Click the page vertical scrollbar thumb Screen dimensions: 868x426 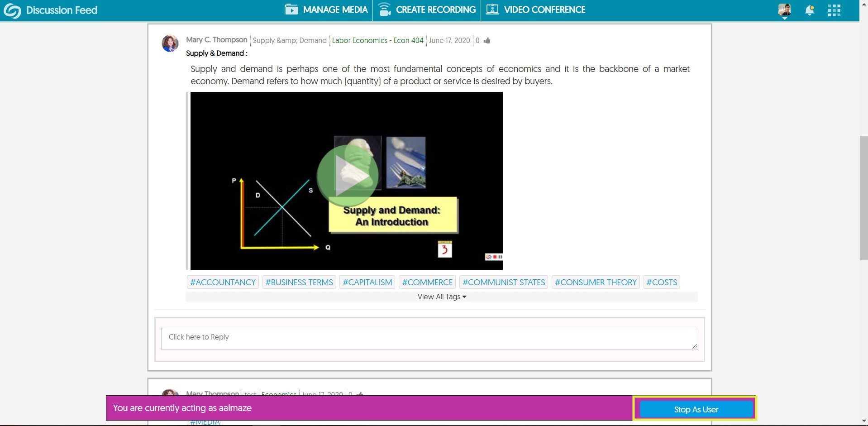click(863, 198)
